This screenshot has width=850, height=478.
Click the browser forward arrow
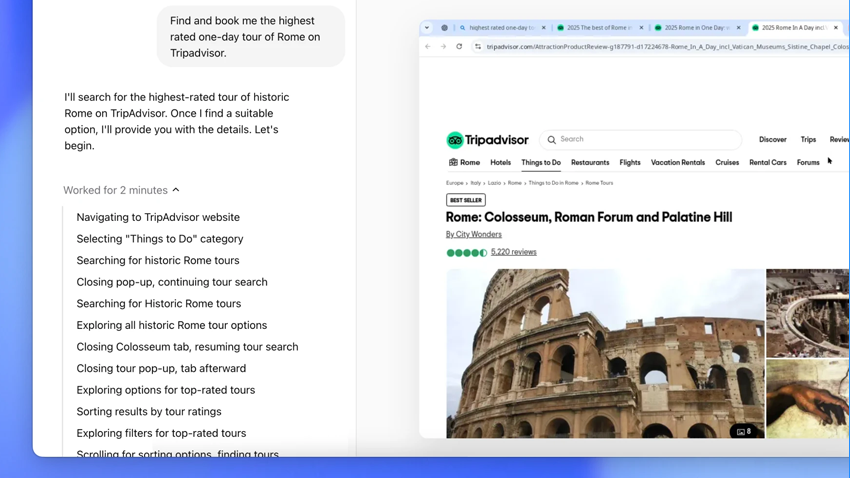[443, 47]
